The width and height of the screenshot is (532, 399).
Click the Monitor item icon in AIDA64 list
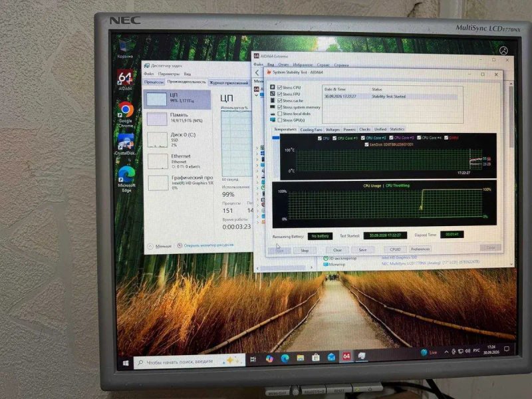coord(325,264)
